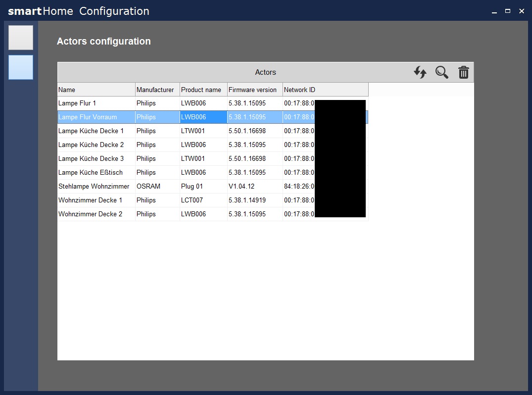The height and width of the screenshot is (395, 532).
Task: Click the Product name column header
Action: coord(203,90)
